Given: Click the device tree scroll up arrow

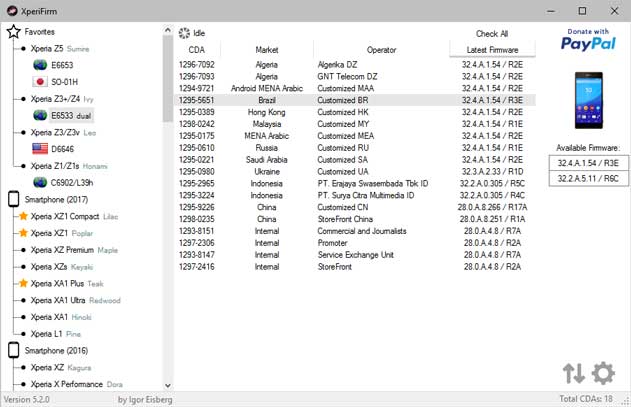Looking at the screenshot, I should pos(168,29).
